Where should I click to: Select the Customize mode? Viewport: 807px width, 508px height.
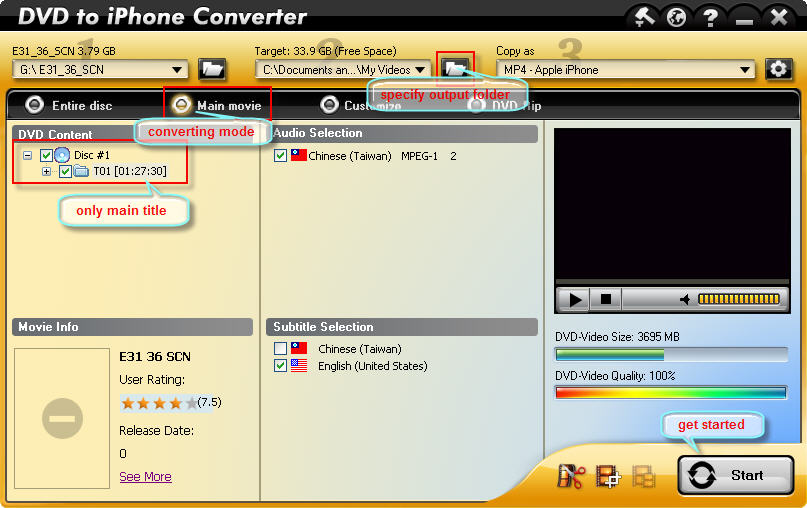329,105
